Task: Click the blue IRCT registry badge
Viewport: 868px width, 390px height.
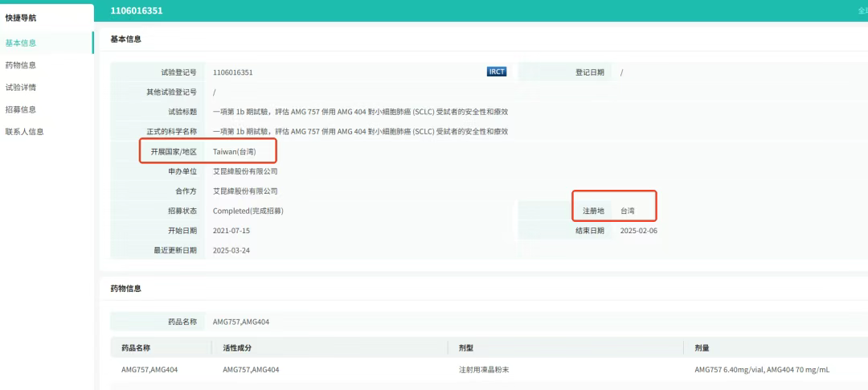Action: (497, 72)
